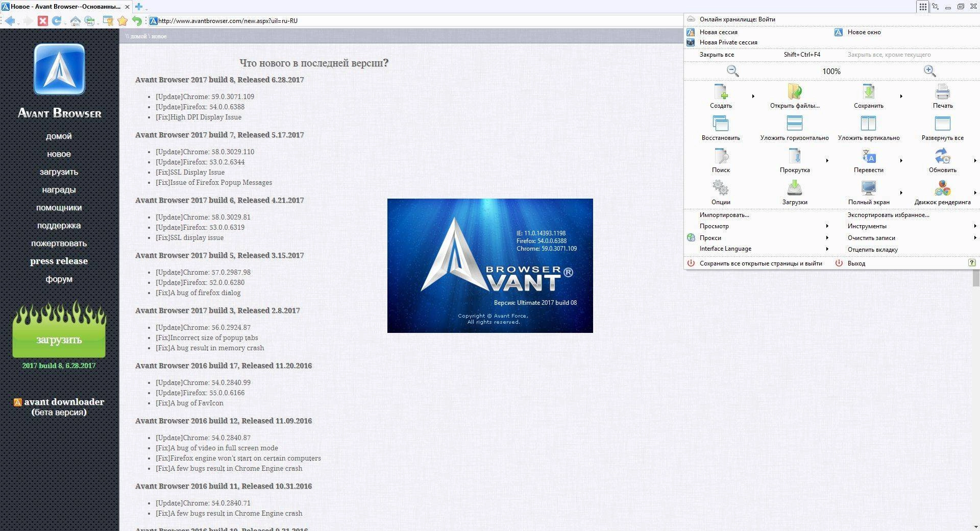Open press release sidebar link
The width and height of the screenshot is (980, 531).
pyautogui.click(x=59, y=261)
